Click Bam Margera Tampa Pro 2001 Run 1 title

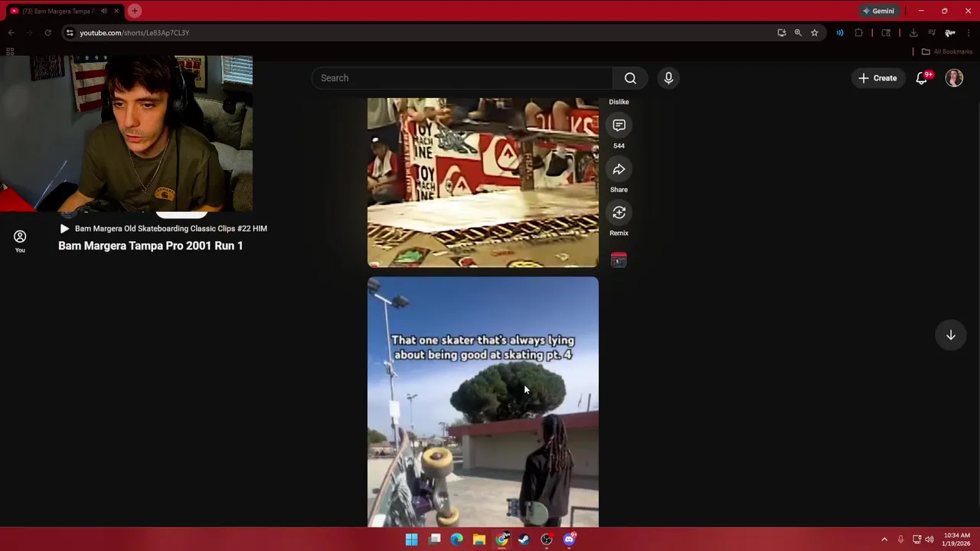click(x=151, y=246)
